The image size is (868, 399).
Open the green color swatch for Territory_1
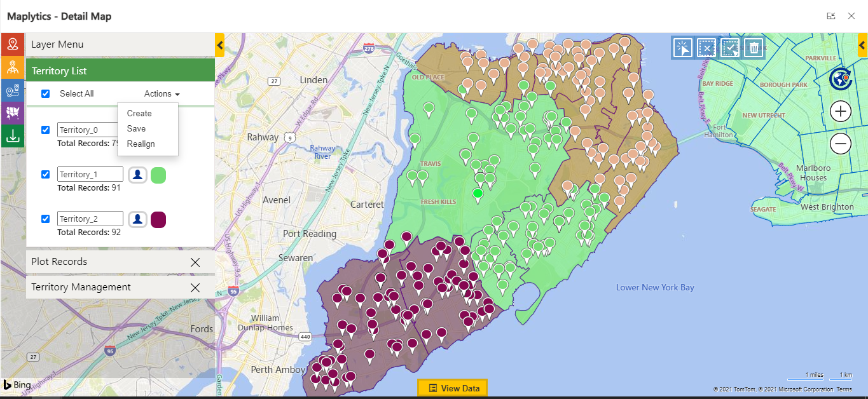158,175
